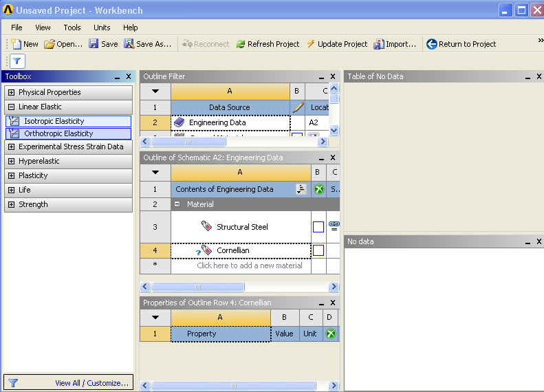Open Outline of Schematic table dropdown arrow
Viewport: 544px width, 392px height.
[155, 173]
